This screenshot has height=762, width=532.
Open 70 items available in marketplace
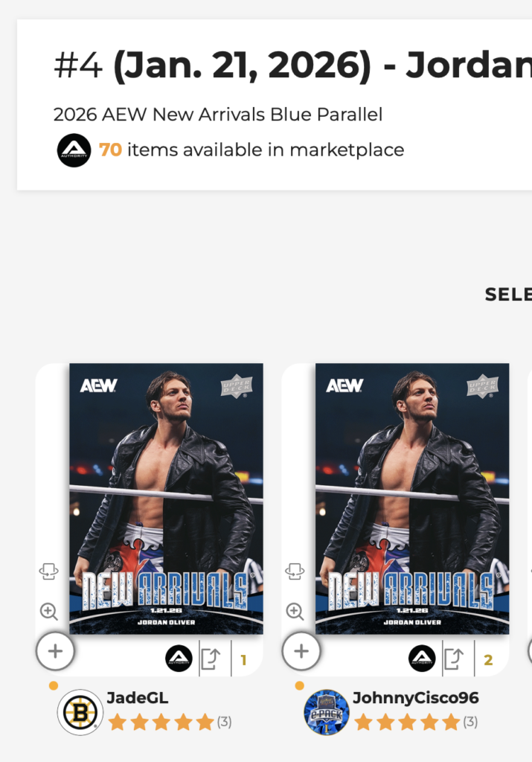[251, 150]
